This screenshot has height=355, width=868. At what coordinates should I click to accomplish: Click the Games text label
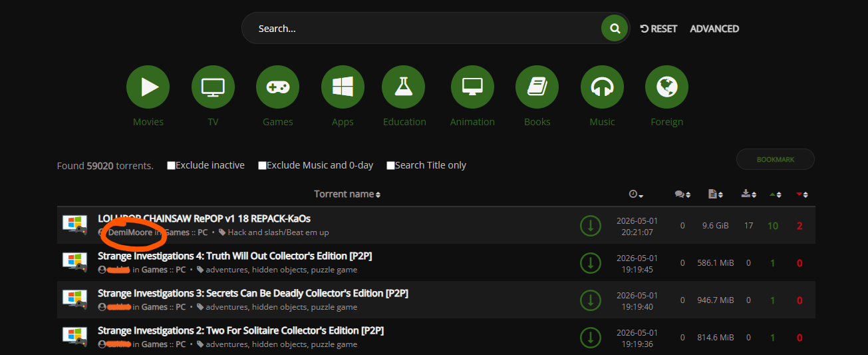point(277,122)
